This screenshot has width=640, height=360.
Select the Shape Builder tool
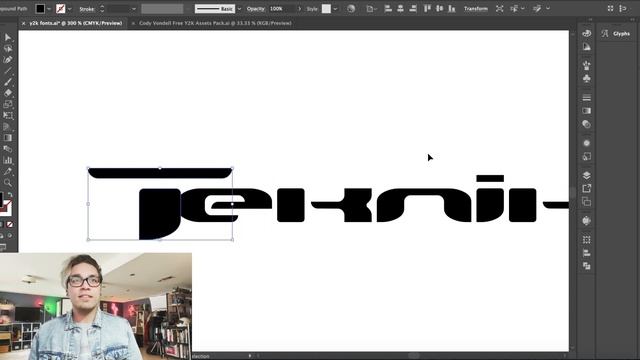pyautogui.click(x=8, y=127)
